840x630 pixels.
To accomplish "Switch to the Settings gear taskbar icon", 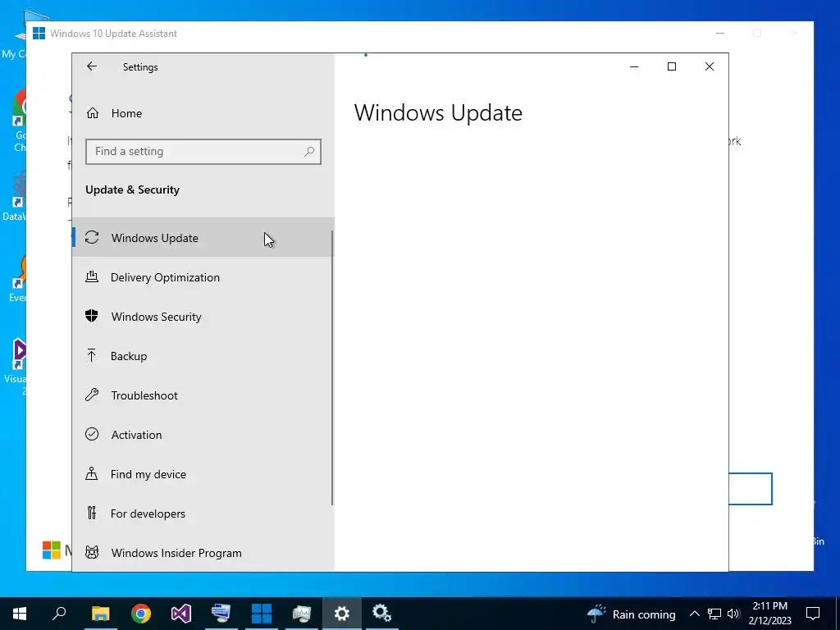I will [x=342, y=614].
